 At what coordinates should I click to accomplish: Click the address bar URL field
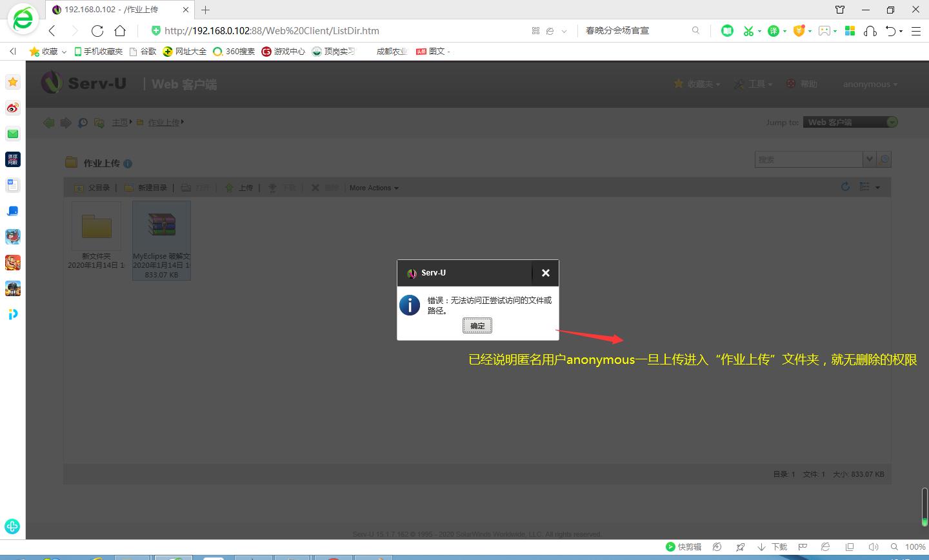click(x=335, y=30)
